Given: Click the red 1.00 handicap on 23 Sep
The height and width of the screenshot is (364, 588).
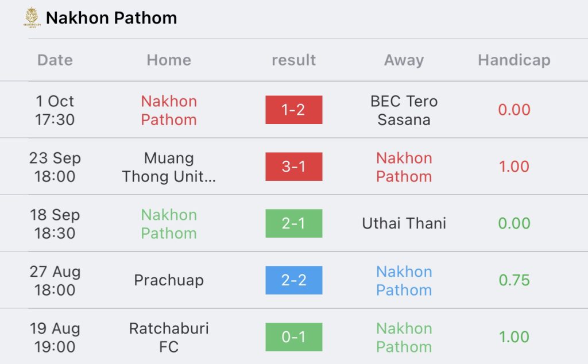Looking at the screenshot, I should pos(514,166).
